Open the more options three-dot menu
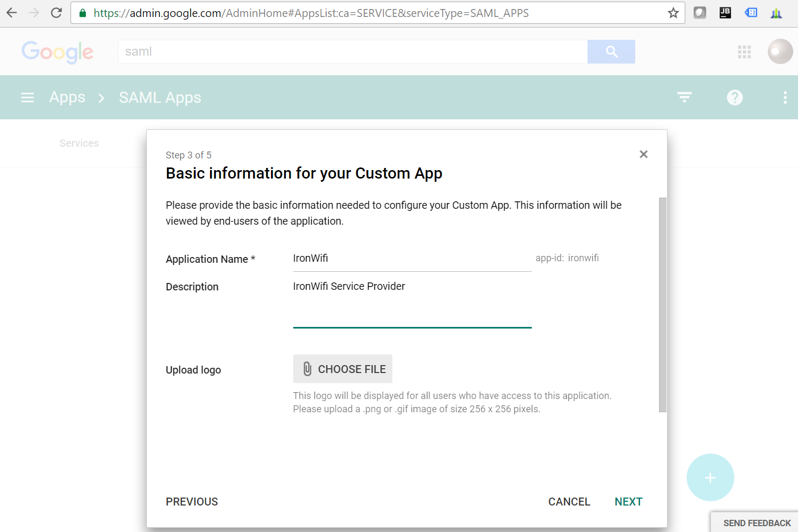 point(785,97)
